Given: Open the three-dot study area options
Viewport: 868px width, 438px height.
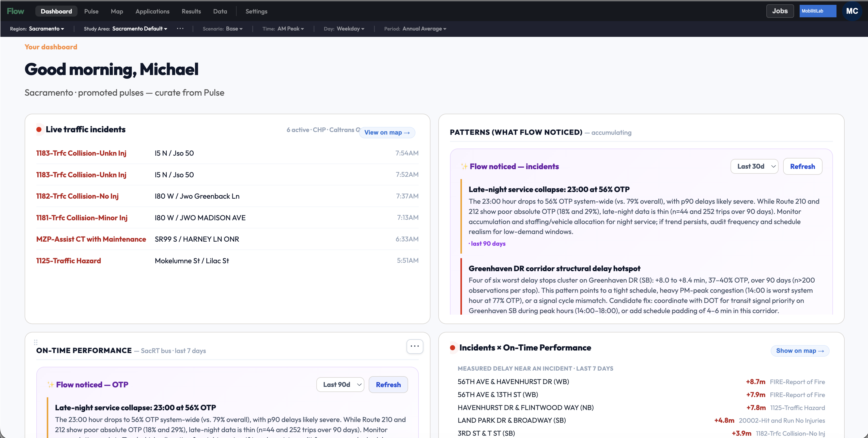Looking at the screenshot, I should pos(180,29).
